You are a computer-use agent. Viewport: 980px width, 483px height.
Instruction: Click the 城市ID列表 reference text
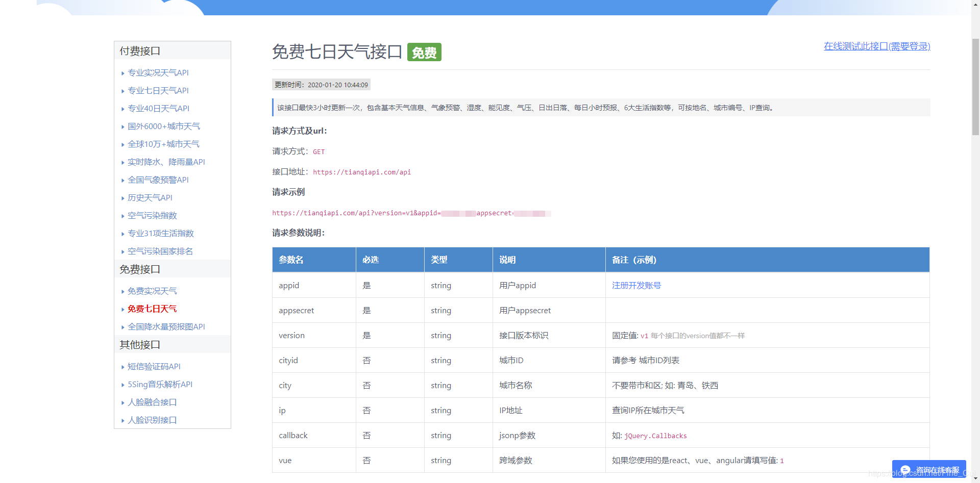pos(659,361)
